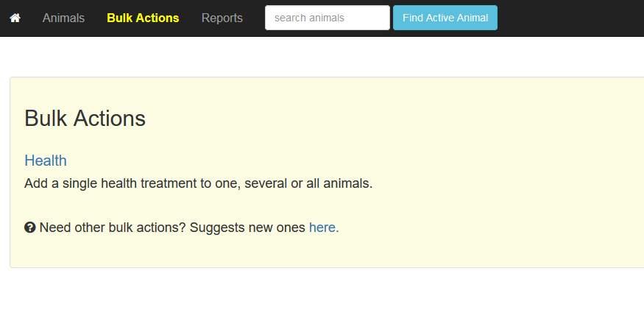Open the Animals menu item

point(63,18)
